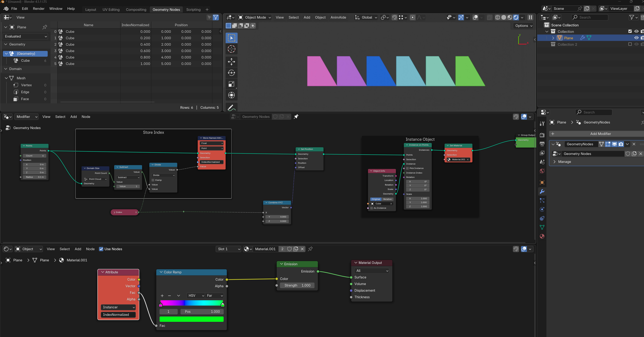Enable the Collection 2 checkbox in outliner

(630, 44)
